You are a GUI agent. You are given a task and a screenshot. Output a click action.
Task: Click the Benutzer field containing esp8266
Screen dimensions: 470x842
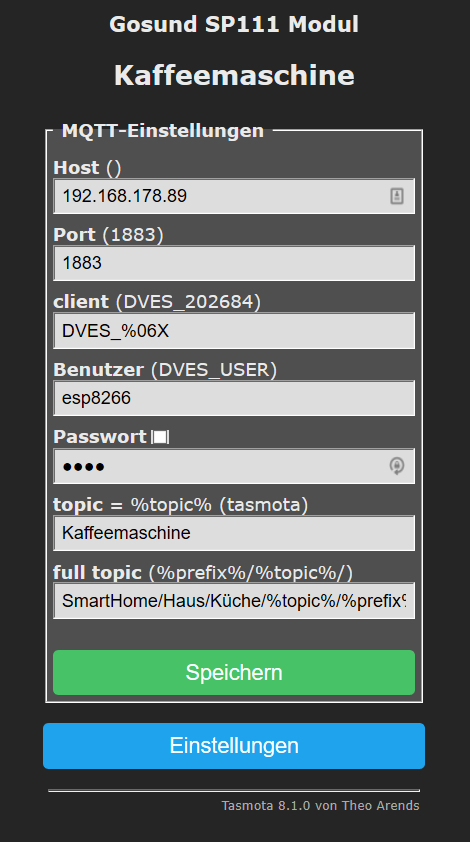click(234, 398)
